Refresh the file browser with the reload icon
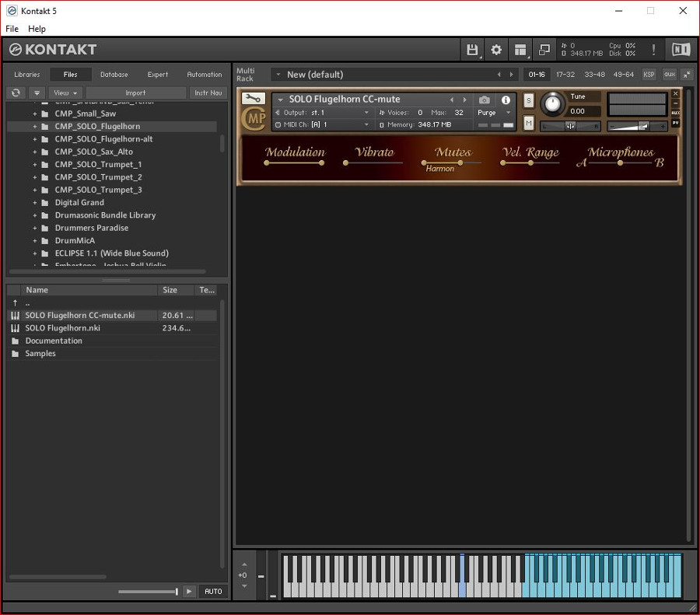The height and width of the screenshot is (615, 700). (x=16, y=93)
